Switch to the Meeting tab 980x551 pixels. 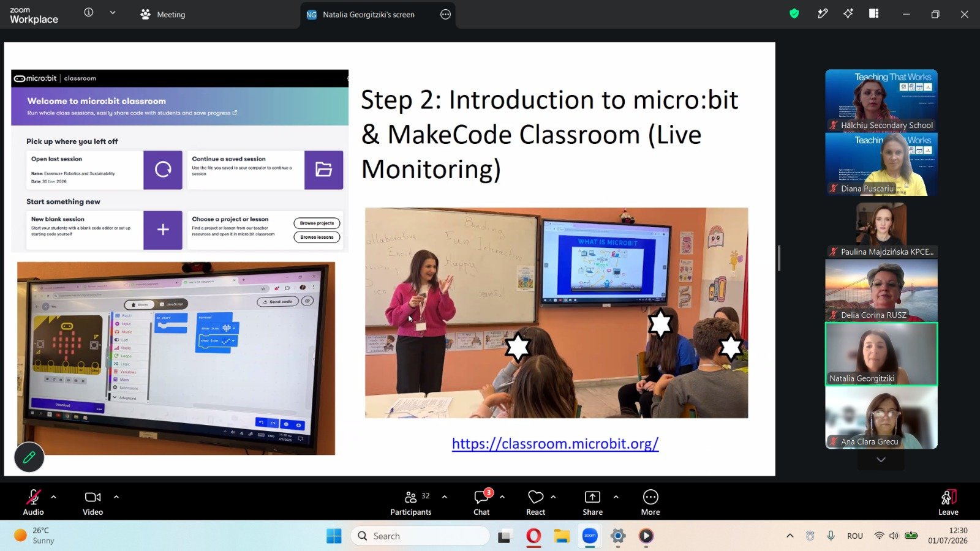click(x=163, y=14)
